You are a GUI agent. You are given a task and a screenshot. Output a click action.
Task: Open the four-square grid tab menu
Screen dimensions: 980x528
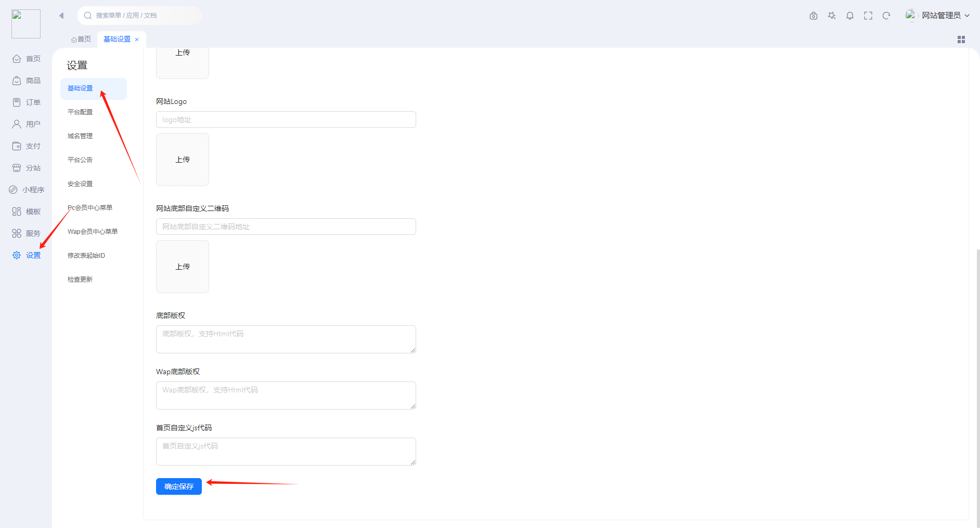click(x=961, y=39)
